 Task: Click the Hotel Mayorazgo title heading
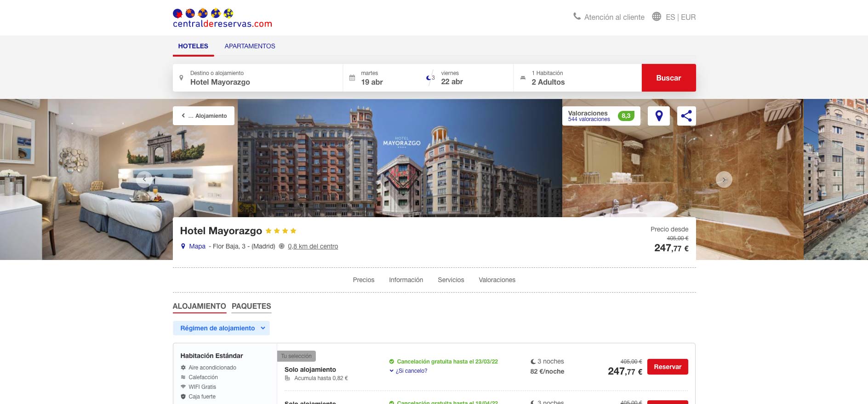click(x=221, y=231)
